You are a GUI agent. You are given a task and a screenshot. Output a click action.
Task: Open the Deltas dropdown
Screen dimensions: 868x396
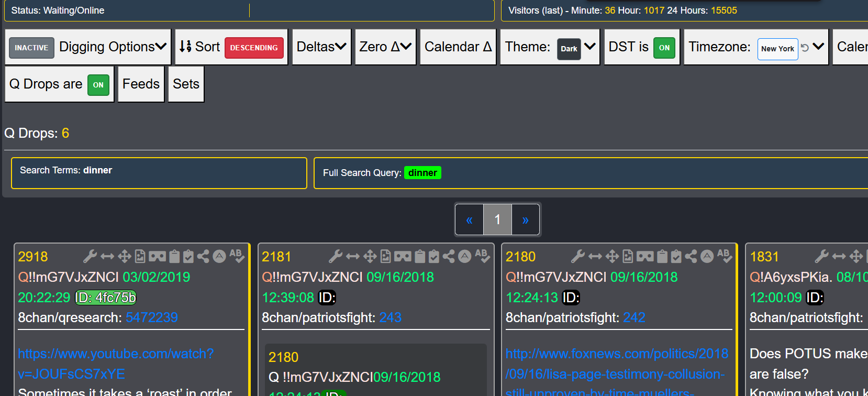point(321,47)
